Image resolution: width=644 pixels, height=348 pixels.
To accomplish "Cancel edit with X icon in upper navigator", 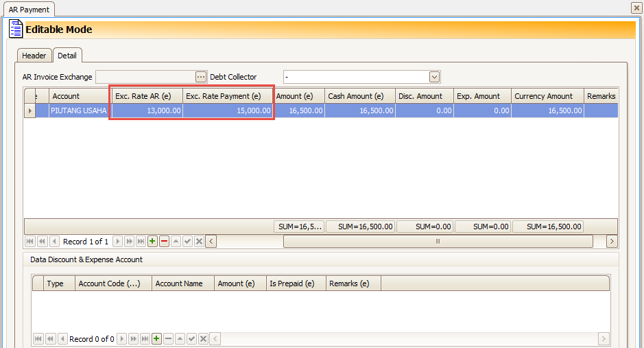I will click(199, 241).
